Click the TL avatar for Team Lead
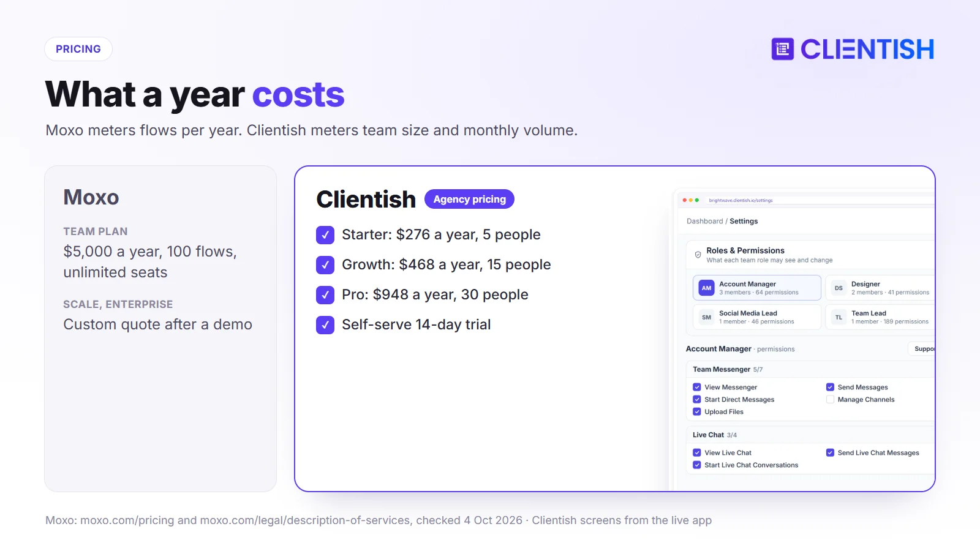This screenshot has height=551, width=980. [839, 317]
